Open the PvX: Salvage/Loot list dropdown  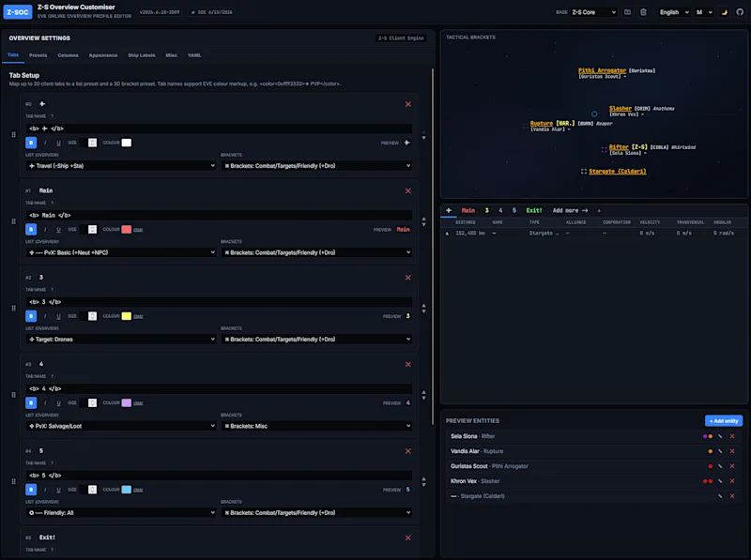pos(121,426)
